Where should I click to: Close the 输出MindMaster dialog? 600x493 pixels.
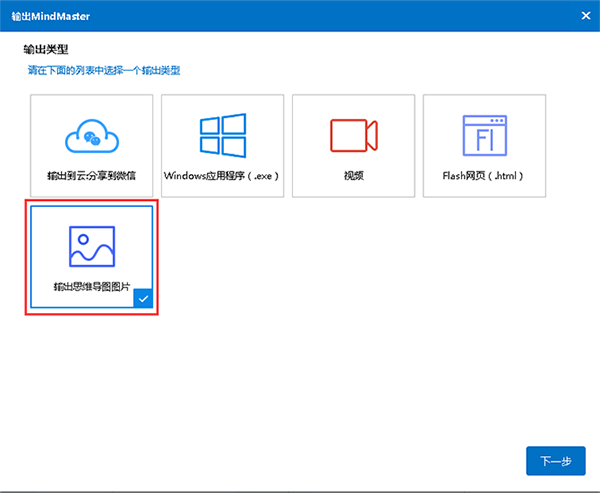[x=584, y=14]
